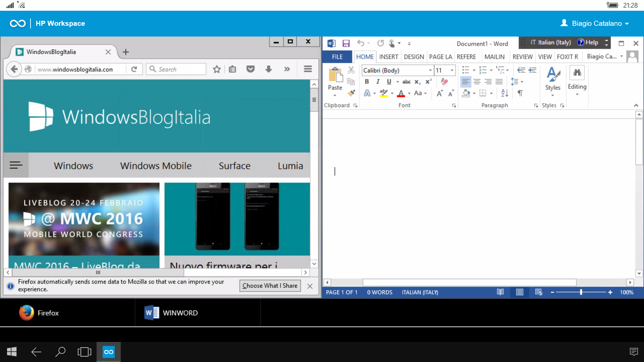Select Center paragraph alignment

(477, 81)
